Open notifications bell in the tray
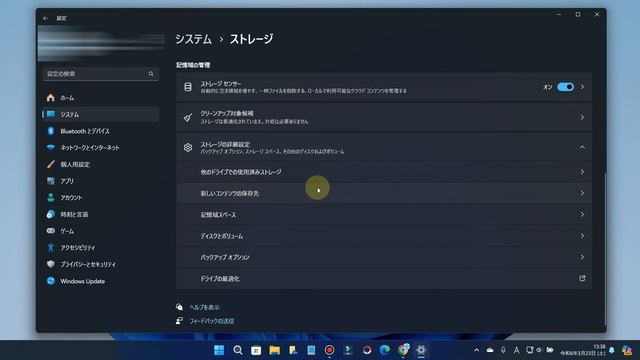This screenshot has height=360, width=640. pos(612,350)
